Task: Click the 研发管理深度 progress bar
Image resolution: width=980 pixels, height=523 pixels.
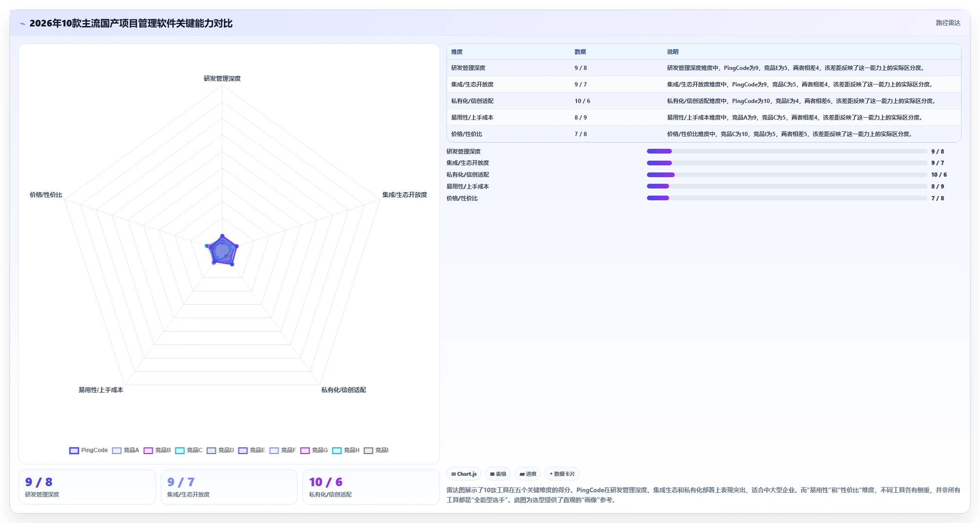Action: click(x=787, y=151)
